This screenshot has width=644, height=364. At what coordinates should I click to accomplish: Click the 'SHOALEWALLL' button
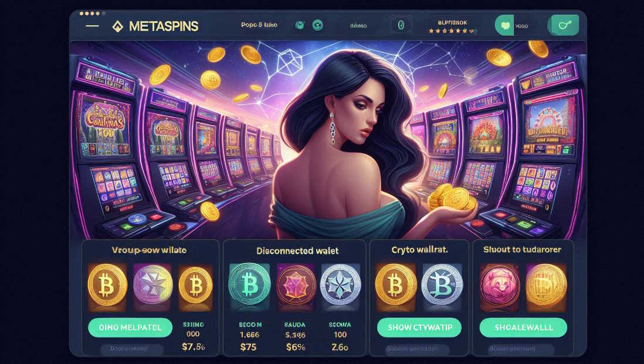[x=523, y=328]
